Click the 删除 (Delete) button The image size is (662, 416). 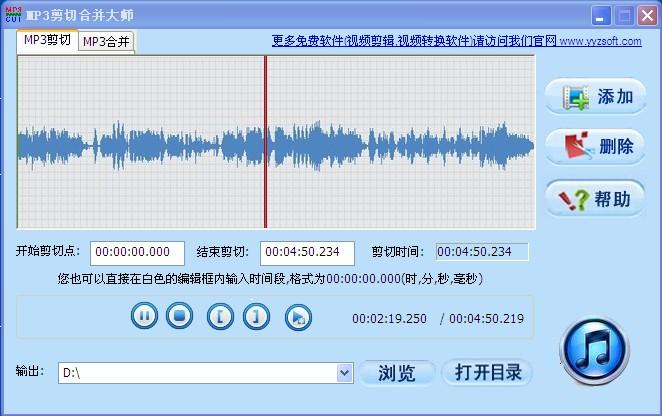596,147
